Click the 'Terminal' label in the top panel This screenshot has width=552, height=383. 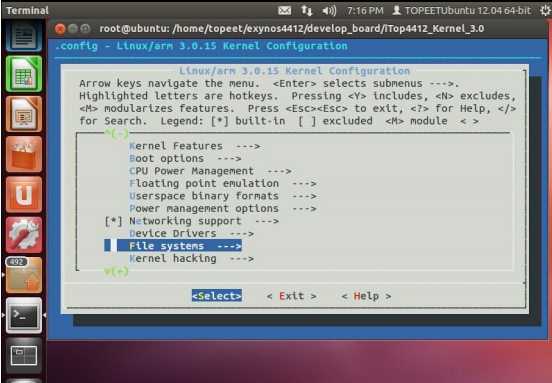27,11
